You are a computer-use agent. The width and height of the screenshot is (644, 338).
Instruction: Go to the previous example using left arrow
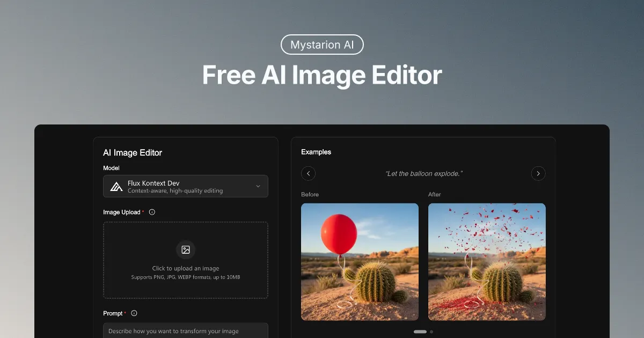(x=308, y=173)
